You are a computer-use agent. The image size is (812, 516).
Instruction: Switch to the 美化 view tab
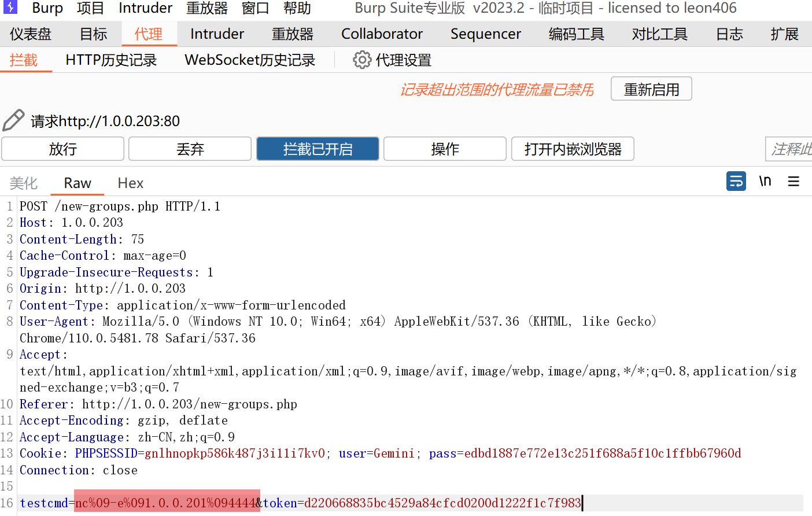point(24,183)
